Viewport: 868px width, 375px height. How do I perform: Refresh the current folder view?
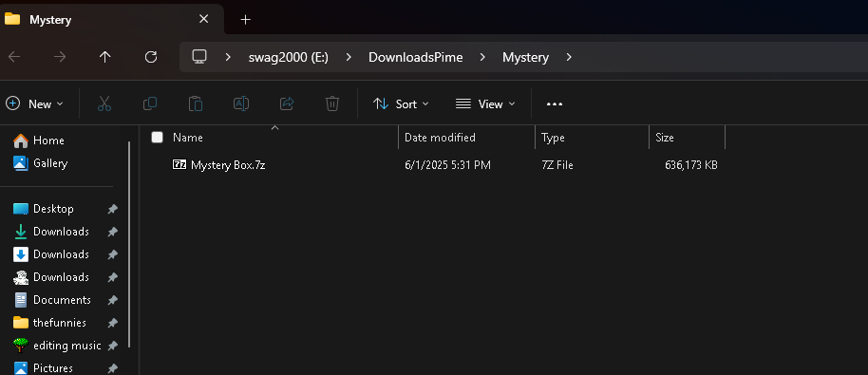[151, 57]
